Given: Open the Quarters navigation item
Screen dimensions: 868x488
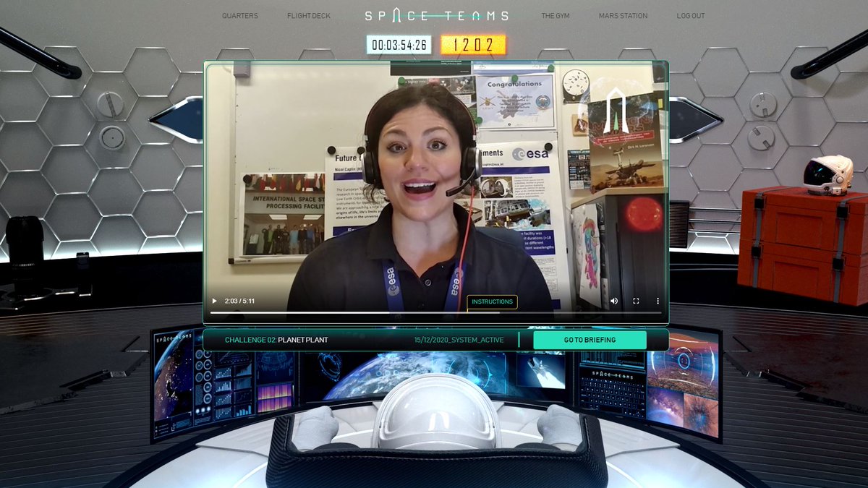Looking at the screenshot, I should (239, 16).
